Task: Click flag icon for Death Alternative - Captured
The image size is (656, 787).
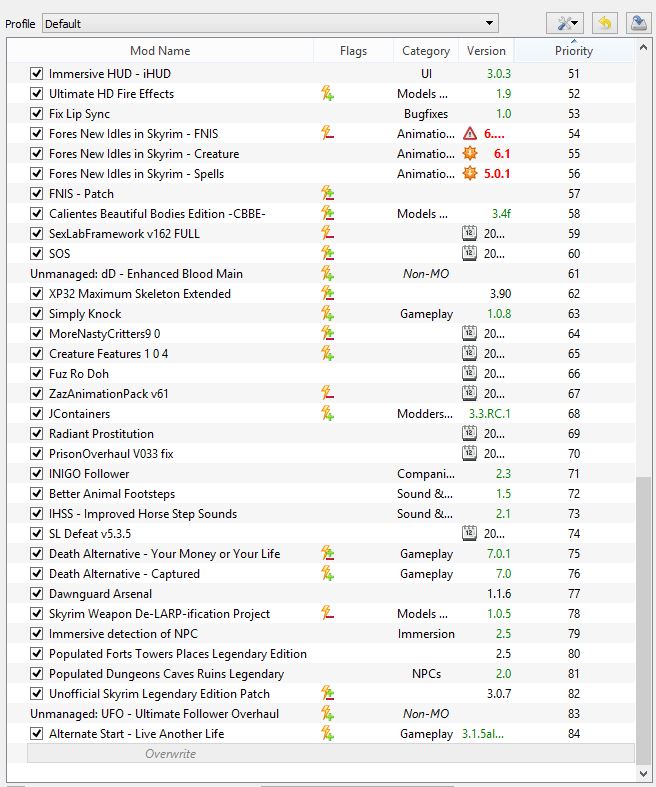Action: (x=327, y=574)
